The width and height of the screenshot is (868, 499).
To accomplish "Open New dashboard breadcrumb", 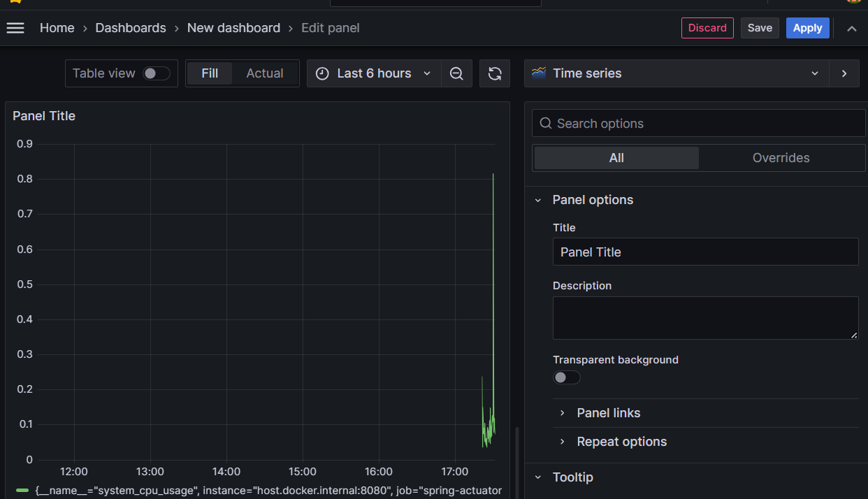I will click(233, 28).
